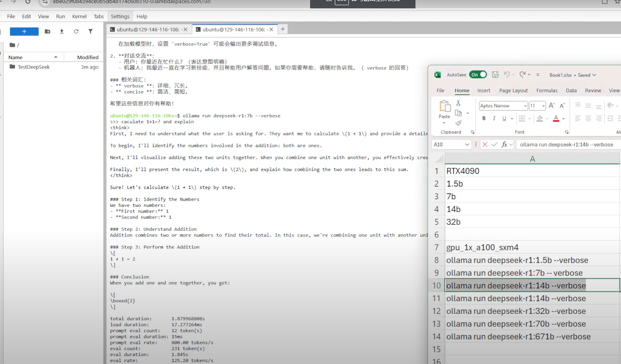This screenshot has height=364, width=621.
Task: Click the Excel Save icon
Action: pos(495,75)
